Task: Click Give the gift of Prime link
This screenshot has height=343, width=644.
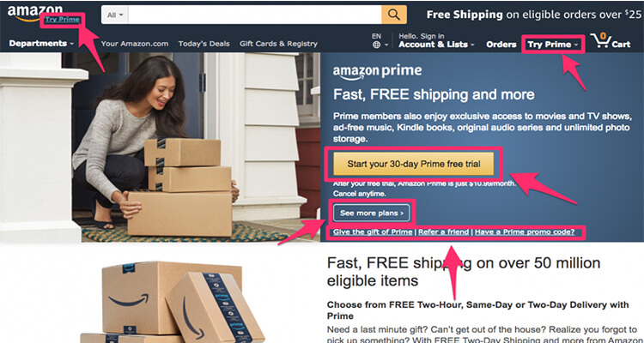Action: tap(373, 232)
